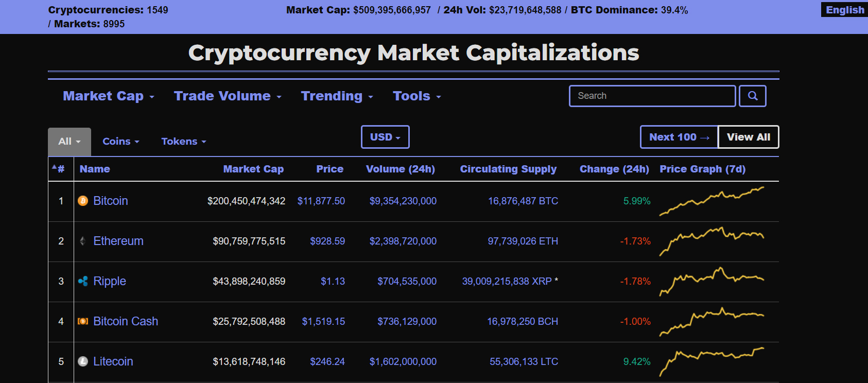Sort by Circulating Supply column header
The height and width of the screenshot is (383, 868).
coord(509,169)
